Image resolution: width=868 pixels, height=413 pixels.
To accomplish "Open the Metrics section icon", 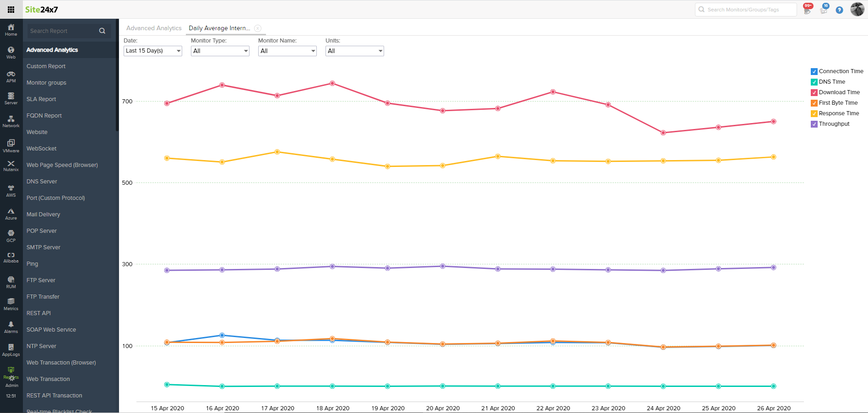I will [x=11, y=302].
